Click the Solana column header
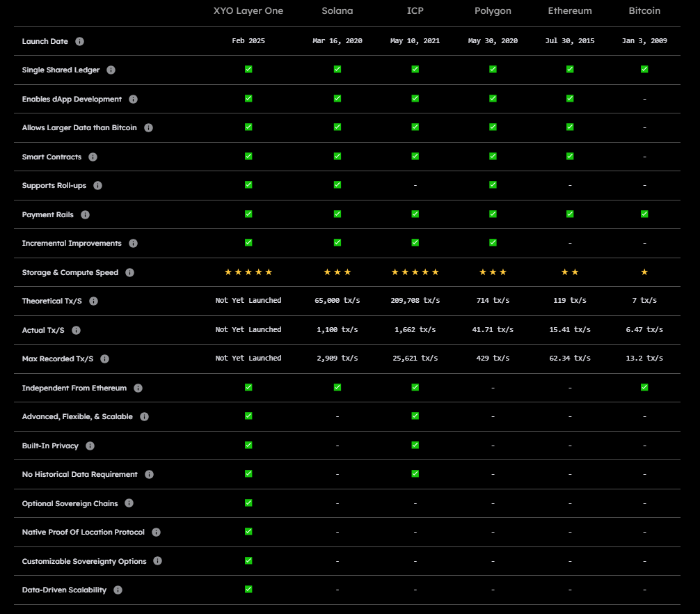700x614 pixels. click(337, 10)
